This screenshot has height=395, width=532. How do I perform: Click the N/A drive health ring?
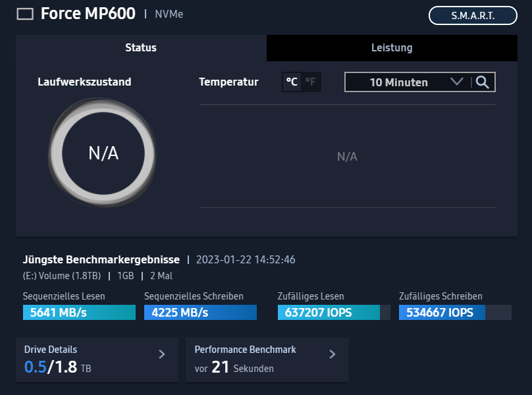[103, 153]
